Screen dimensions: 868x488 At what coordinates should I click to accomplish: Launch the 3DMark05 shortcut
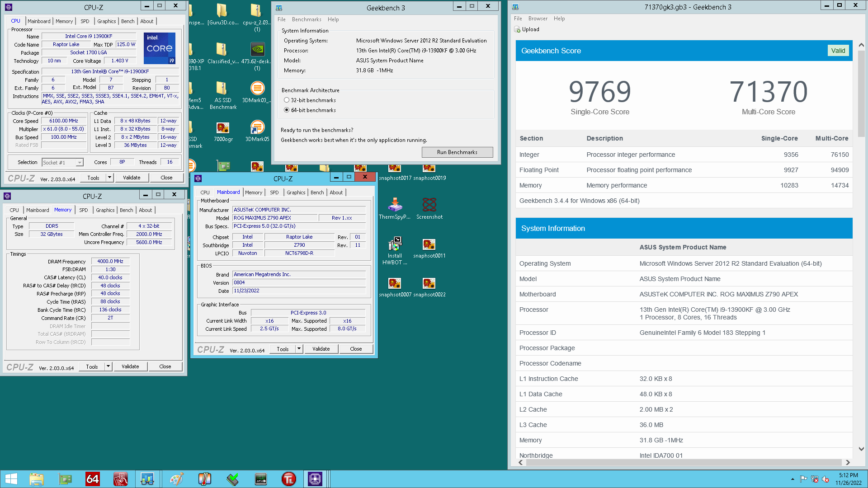(257, 131)
